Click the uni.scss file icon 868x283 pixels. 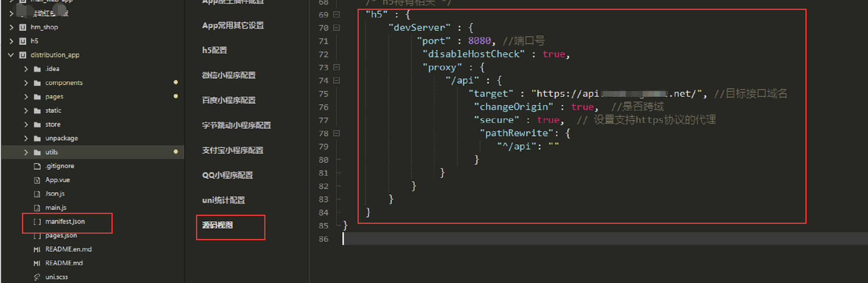37,277
